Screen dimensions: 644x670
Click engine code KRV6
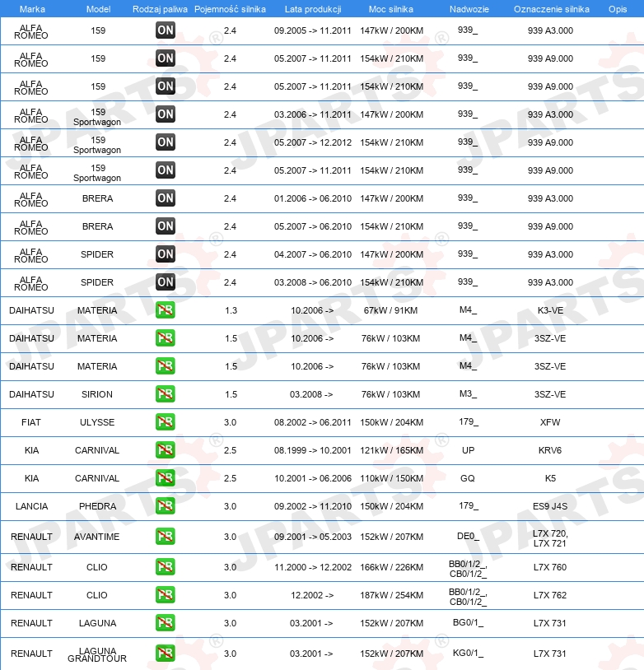(x=550, y=450)
